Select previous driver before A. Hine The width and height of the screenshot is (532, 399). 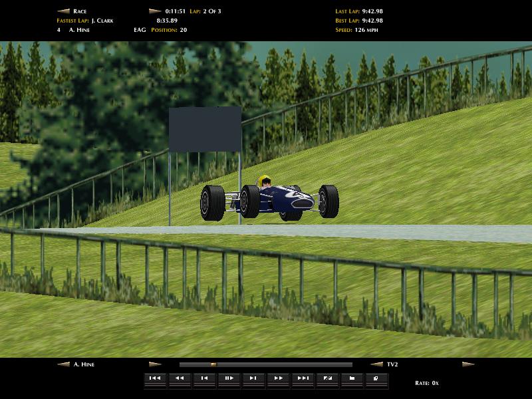tap(63, 364)
